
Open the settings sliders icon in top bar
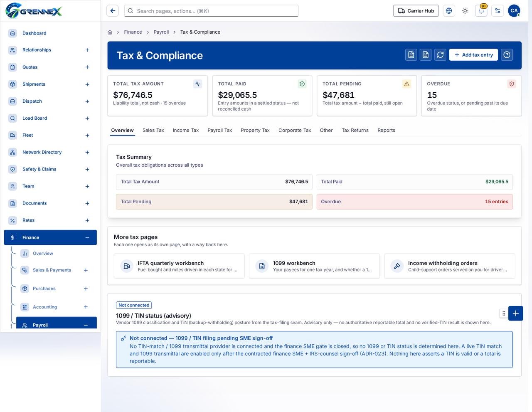[x=498, y=11]
